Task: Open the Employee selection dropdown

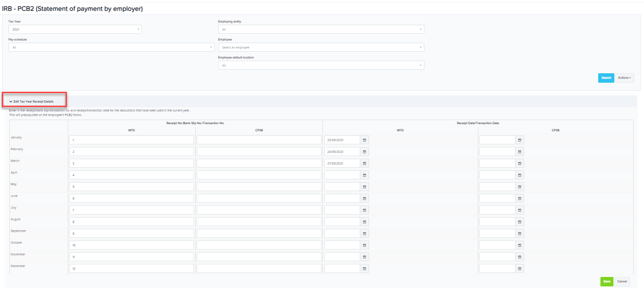Action: [321, 47]
